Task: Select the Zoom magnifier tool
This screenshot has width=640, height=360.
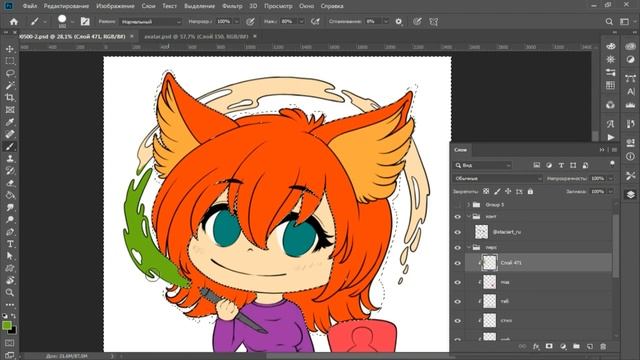Action: click(10, 293)
